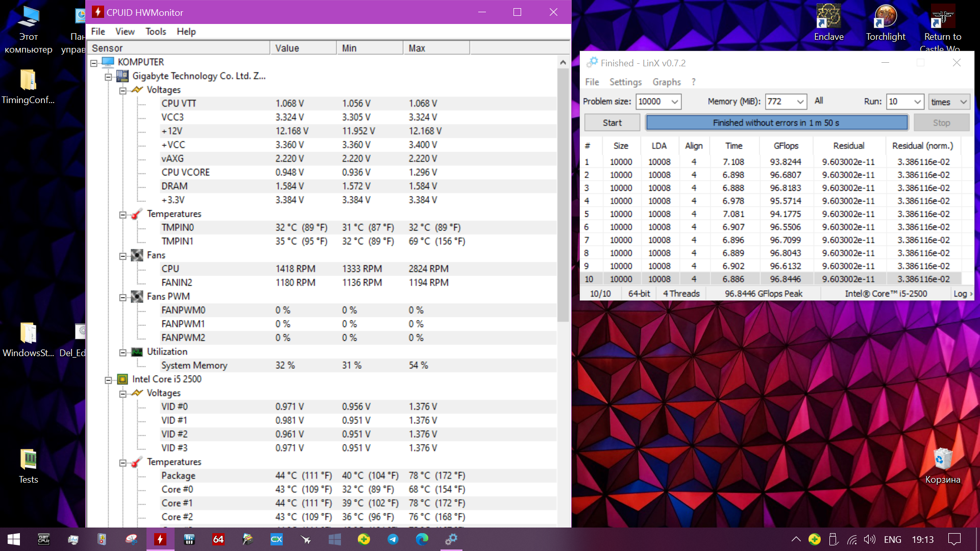Click the HWMonitor vertical scrollbar thumb
980x551 pixels.
point(563,194)
